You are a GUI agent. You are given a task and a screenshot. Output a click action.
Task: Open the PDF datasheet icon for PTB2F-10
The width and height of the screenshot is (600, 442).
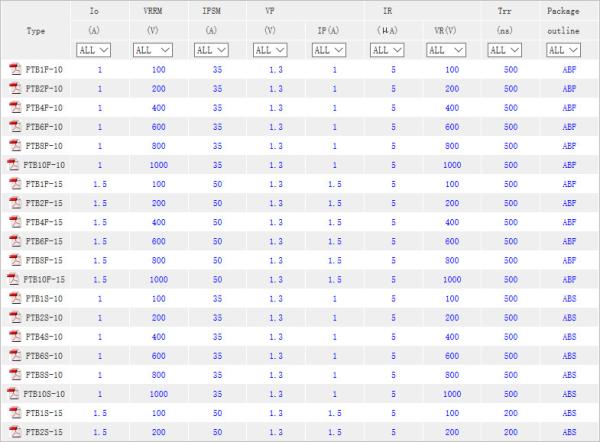coord(15,88)
